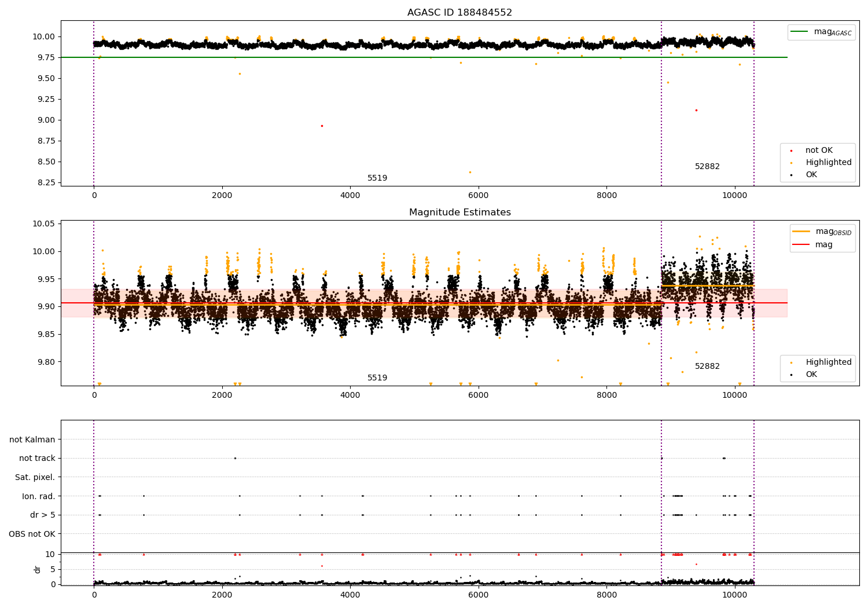
Task: Click the 5519 annotation in the top plot
Action: tap(377, 178)
